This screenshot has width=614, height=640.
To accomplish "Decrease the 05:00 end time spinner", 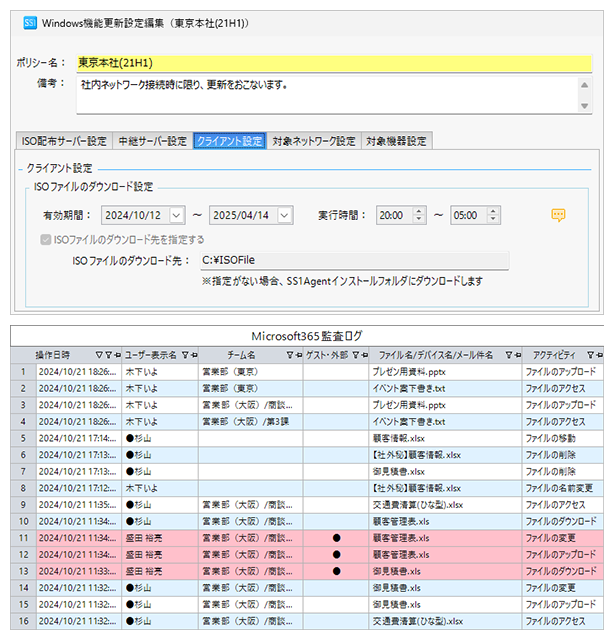I will [x=493, y=219].
